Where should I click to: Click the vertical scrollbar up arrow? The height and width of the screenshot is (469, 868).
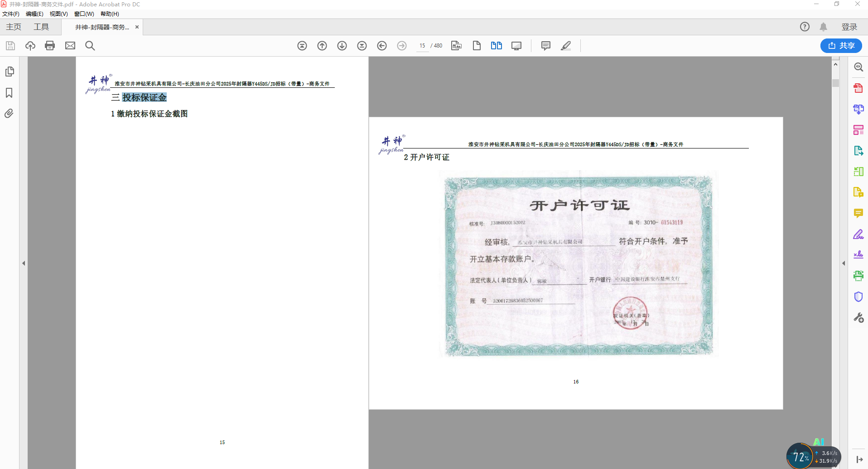click(836, 64)
